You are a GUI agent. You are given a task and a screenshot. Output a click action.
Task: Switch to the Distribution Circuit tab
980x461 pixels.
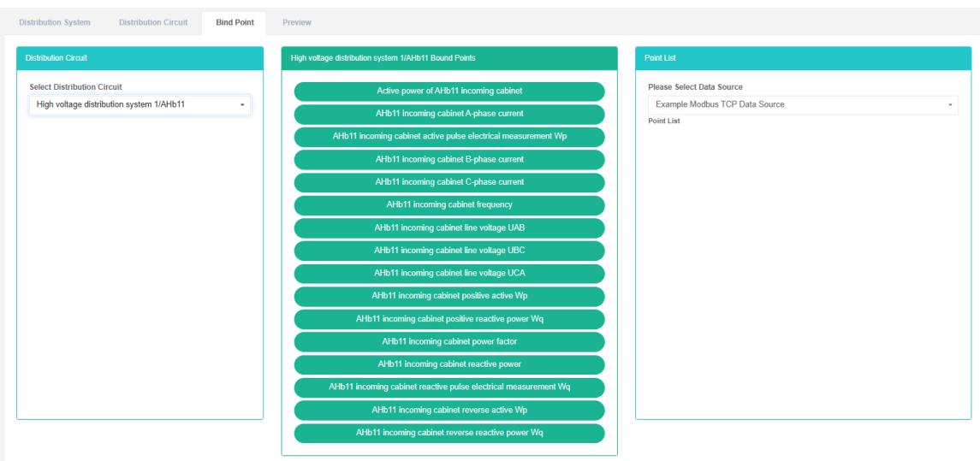pyautogui.click(x=152, y=21)
